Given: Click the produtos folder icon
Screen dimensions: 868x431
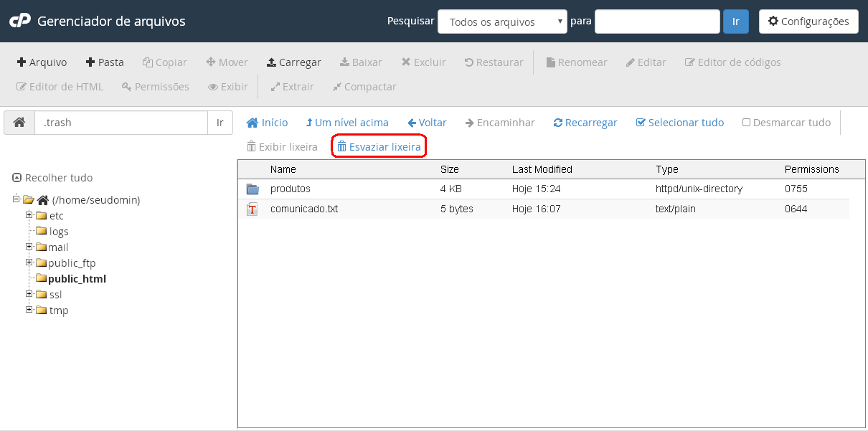Looking at the screenshot, I should tap(252, 189).
